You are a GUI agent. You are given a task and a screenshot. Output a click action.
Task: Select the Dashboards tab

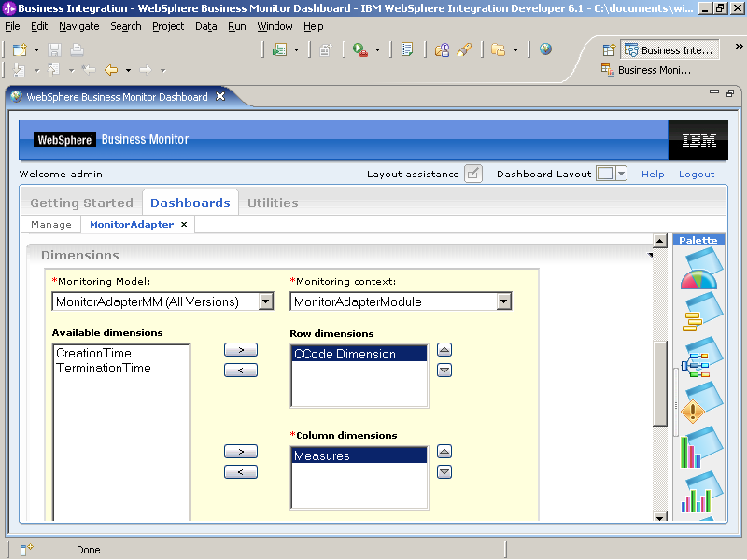190,203
